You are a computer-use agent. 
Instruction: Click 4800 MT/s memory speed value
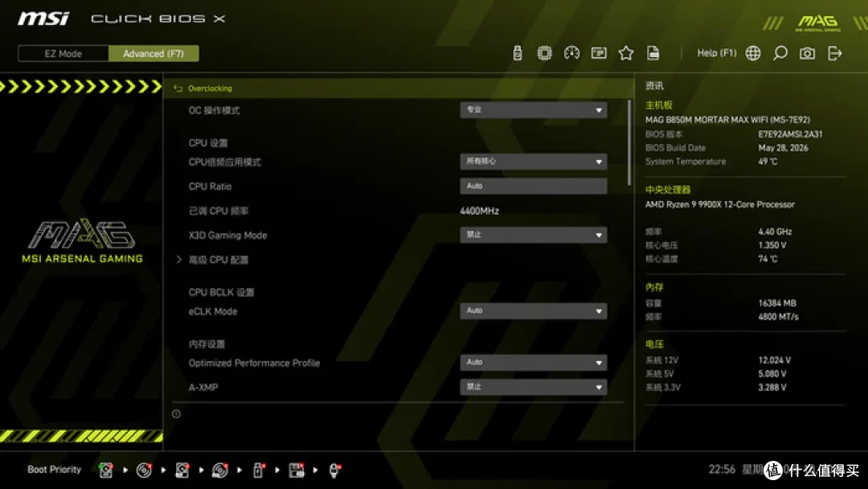pos(778,317)
